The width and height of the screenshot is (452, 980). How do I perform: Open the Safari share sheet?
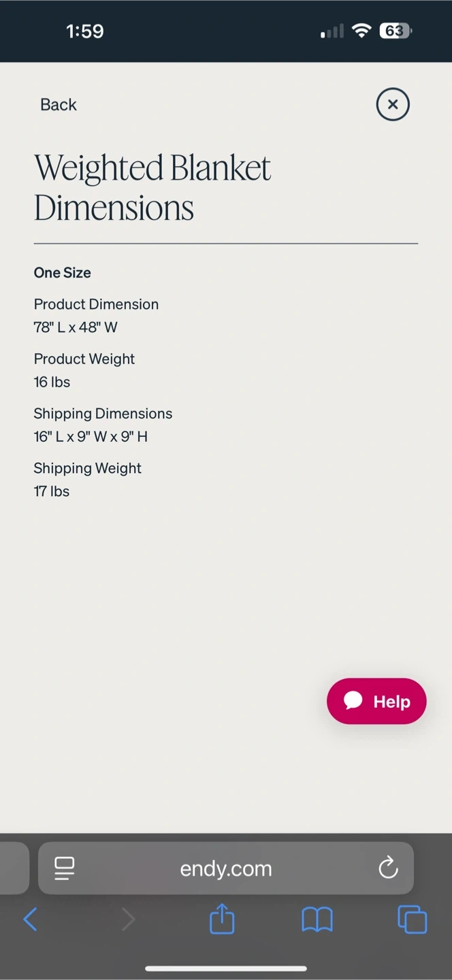click(222, 919)
